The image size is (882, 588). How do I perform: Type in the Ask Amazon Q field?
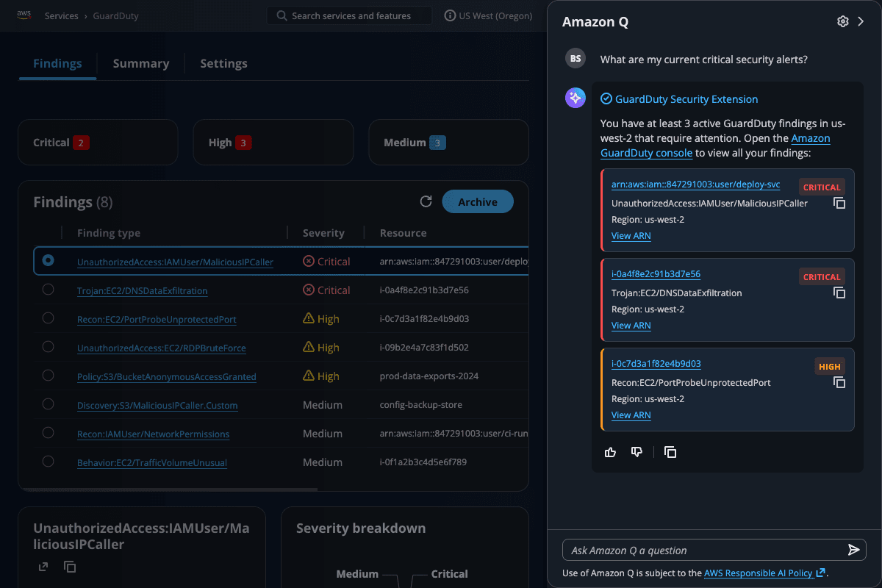(x=702, y=550)
